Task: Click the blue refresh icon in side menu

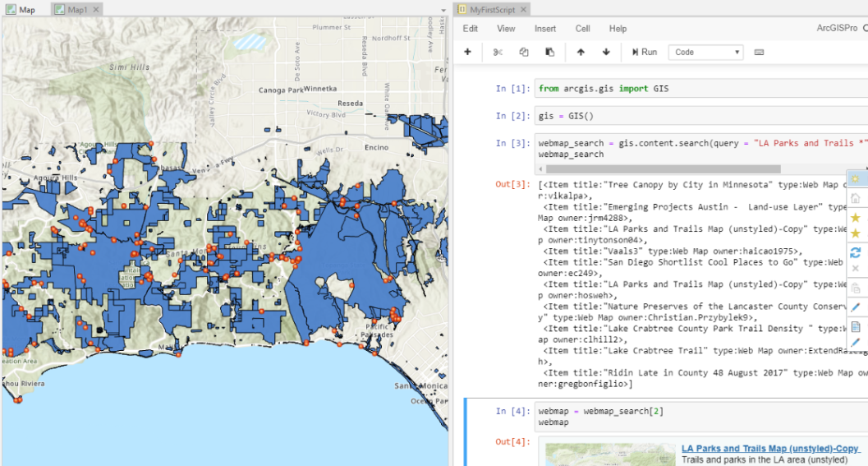Action: 855,251
